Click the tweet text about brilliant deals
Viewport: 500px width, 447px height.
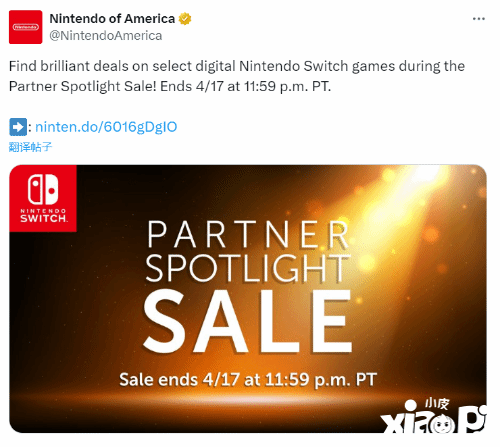237,76
